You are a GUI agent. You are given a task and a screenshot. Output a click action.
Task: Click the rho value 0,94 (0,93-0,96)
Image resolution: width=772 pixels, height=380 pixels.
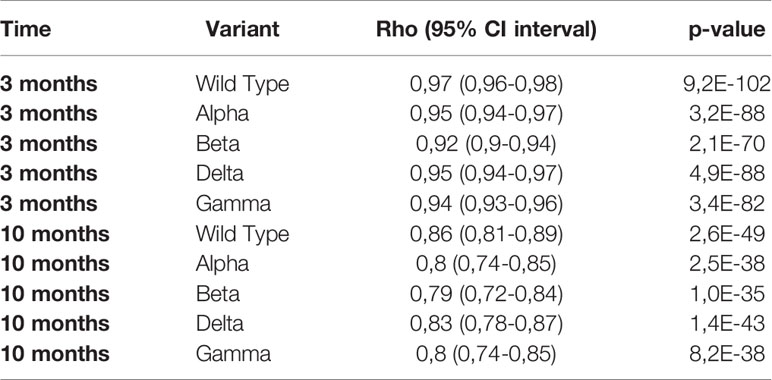(x=486, y=204)
